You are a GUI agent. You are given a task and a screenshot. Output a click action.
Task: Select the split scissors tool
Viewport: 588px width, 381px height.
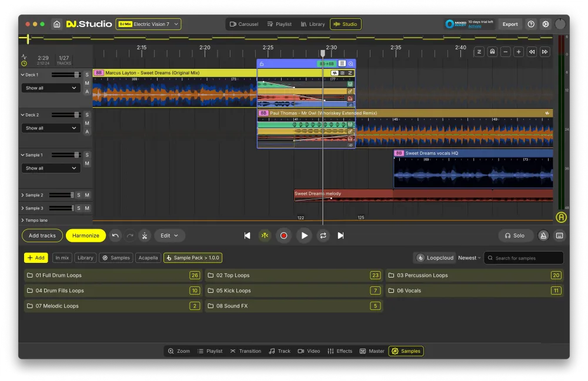pos(145,236)
